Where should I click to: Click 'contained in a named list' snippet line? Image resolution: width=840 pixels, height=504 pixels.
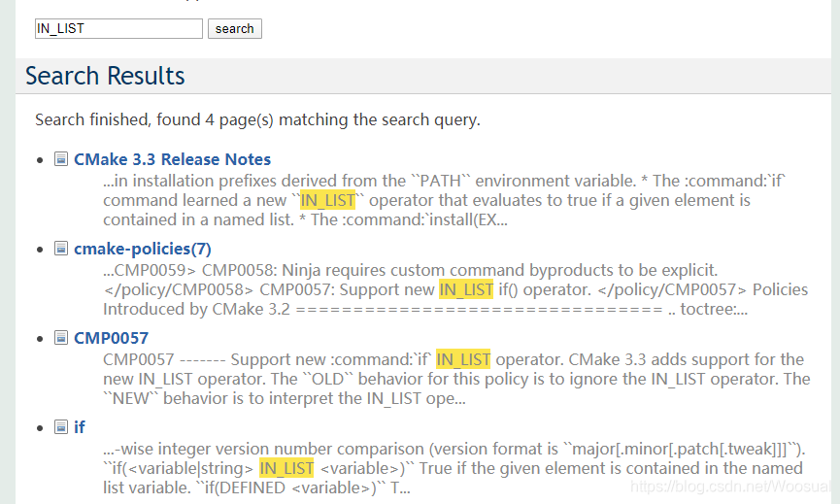click(305, 220)
